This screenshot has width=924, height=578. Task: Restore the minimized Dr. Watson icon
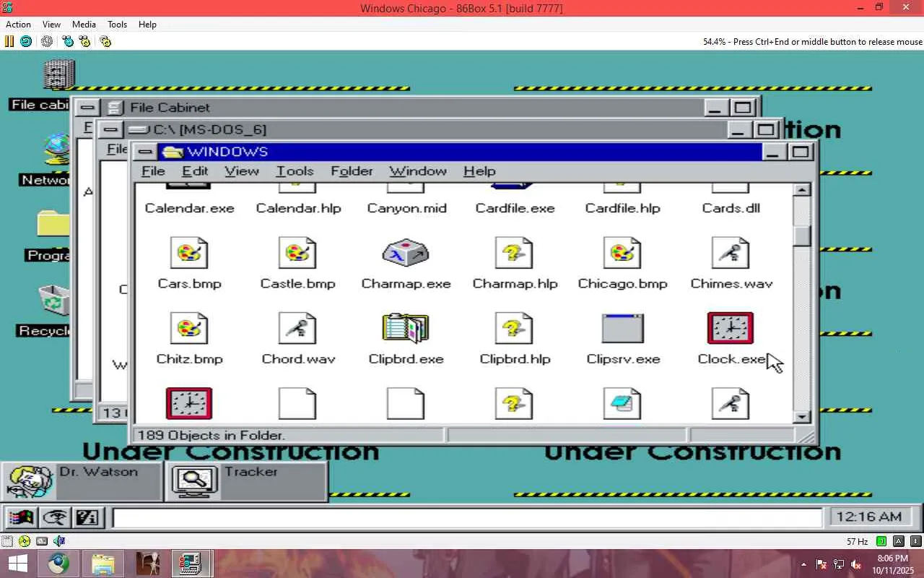82,481
